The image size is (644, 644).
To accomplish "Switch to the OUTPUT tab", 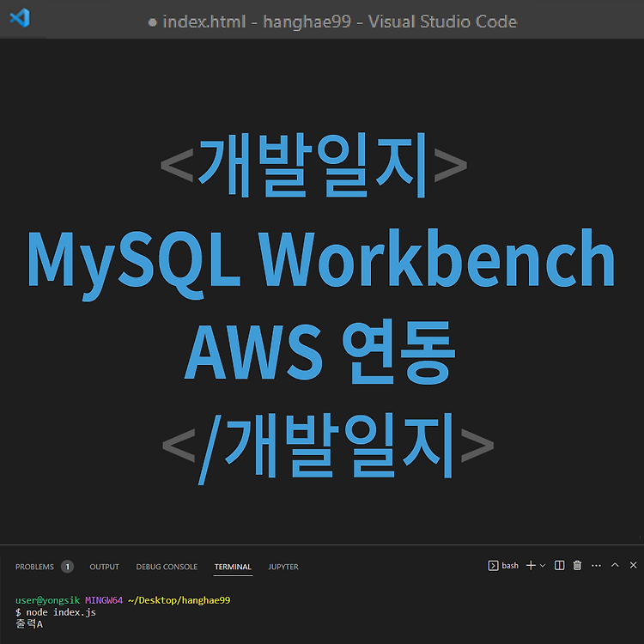I will click(x=104, y=567).
